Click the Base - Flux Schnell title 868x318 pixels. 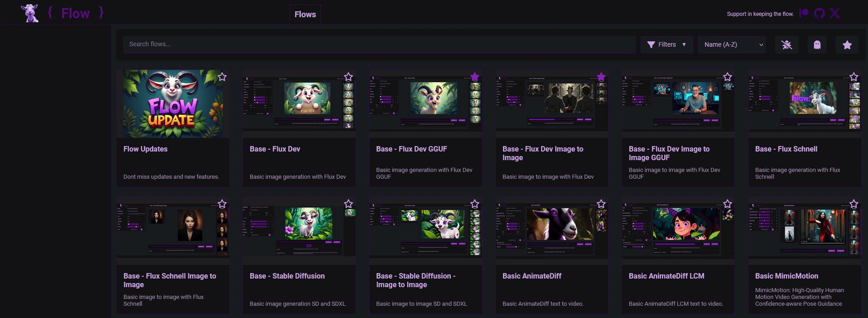click(786, 149)
